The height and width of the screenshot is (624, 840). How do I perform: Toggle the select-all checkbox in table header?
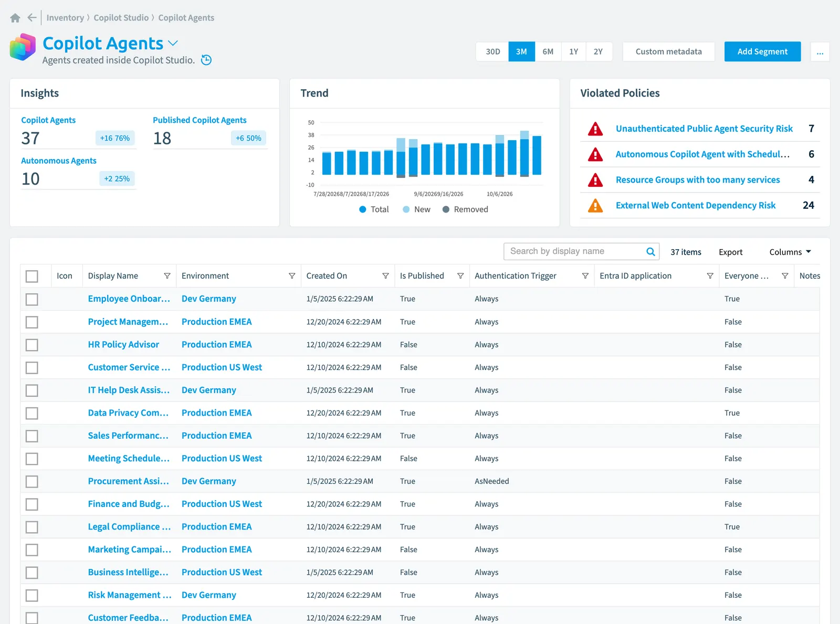point(32,276)
